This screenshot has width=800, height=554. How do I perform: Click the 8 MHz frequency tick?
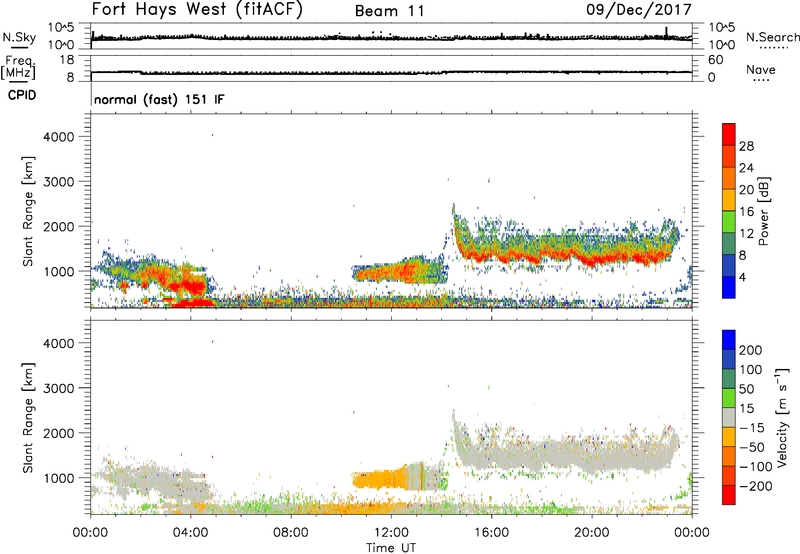70,78
